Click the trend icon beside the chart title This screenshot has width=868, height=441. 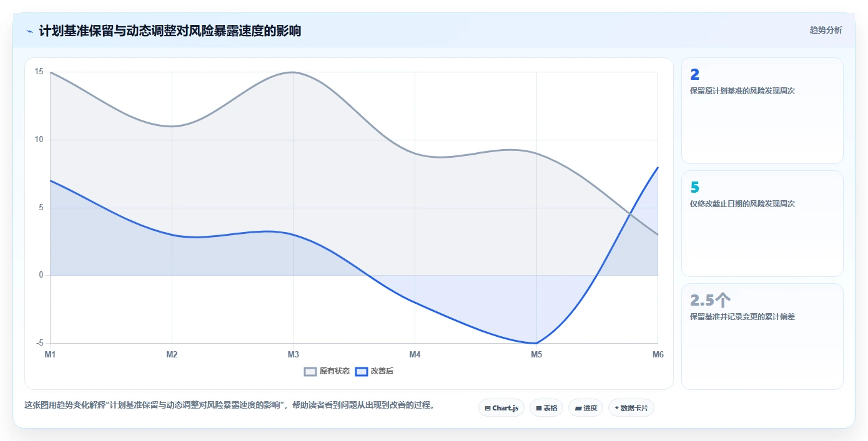[29, 31]
